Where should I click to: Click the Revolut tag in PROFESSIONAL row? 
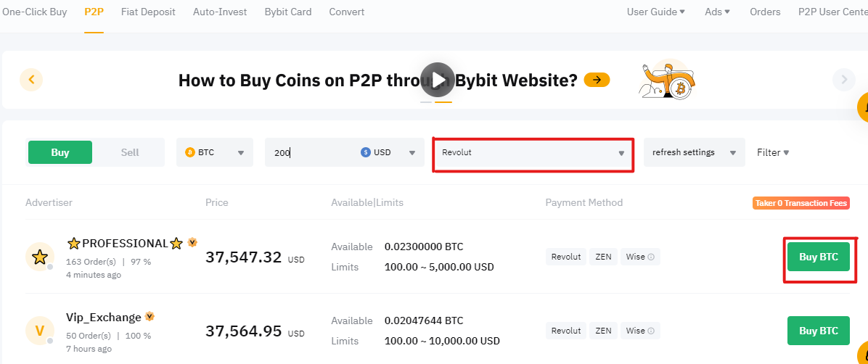tap(566, 257)
